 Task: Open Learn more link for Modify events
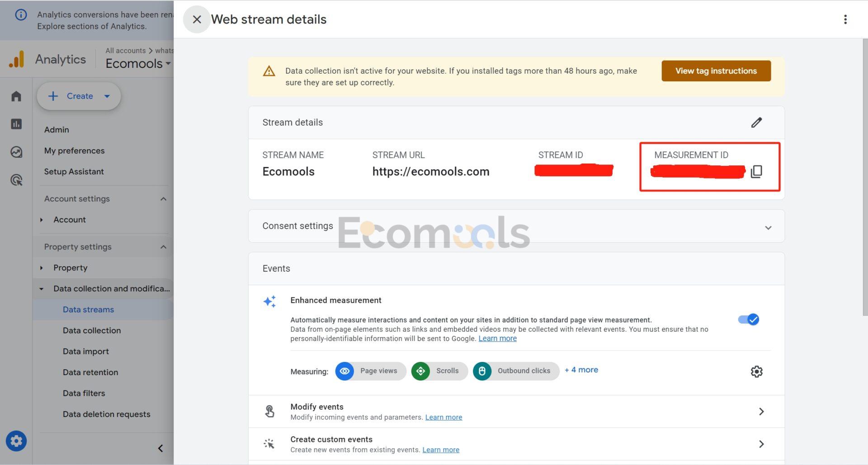(x=443, y=417)
